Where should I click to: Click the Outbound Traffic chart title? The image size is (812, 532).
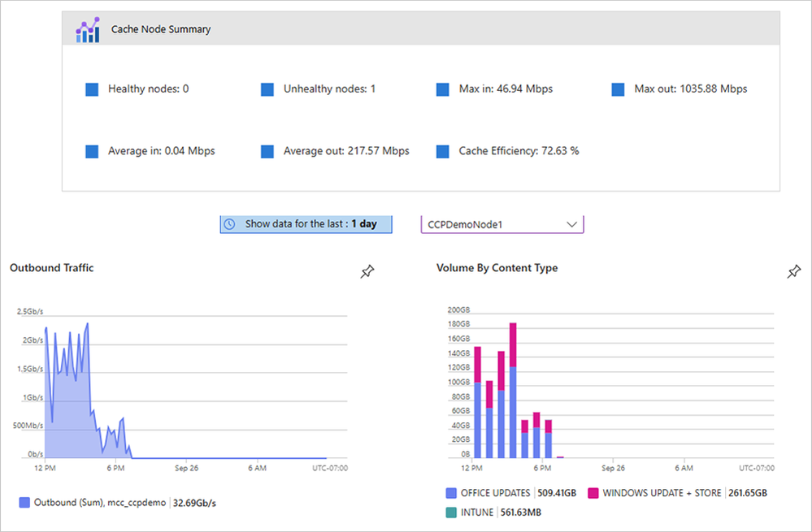(x=52, y=267)
